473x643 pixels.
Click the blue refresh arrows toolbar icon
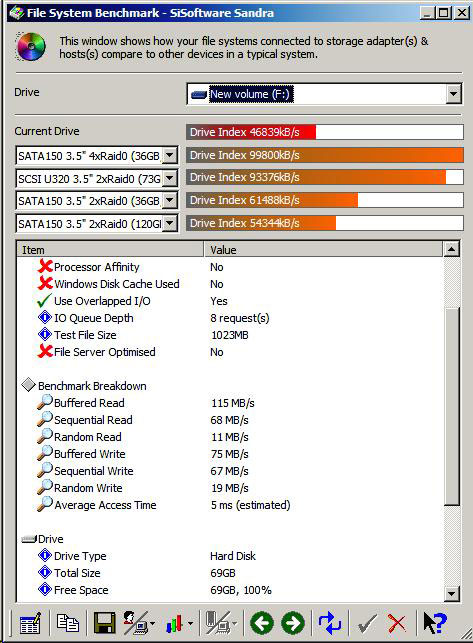click(330, 623)
